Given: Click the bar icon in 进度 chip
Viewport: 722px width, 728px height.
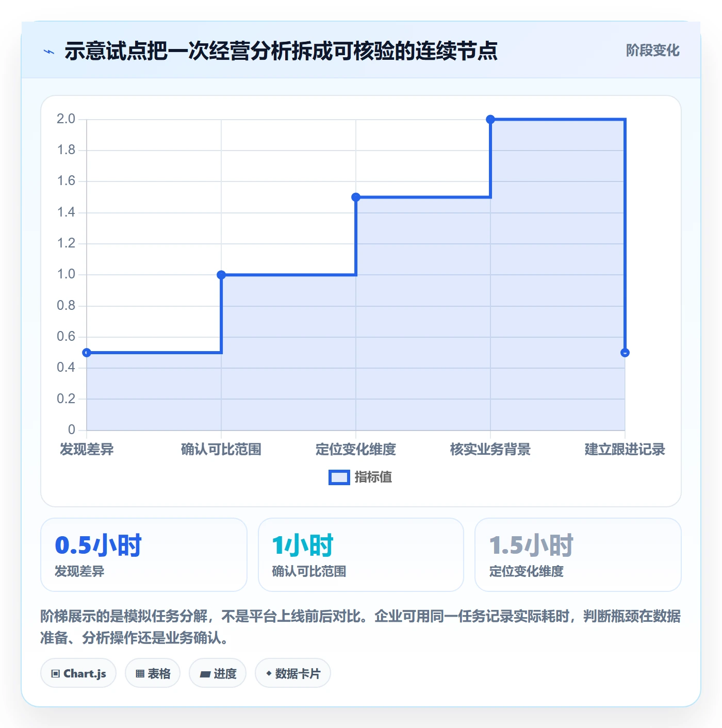Looking at the screenshot, I should pyautogui.click(x=205, y=674).
